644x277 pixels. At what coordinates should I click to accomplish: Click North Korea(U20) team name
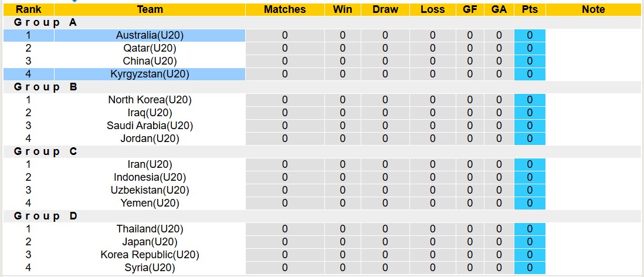[150, 100]
